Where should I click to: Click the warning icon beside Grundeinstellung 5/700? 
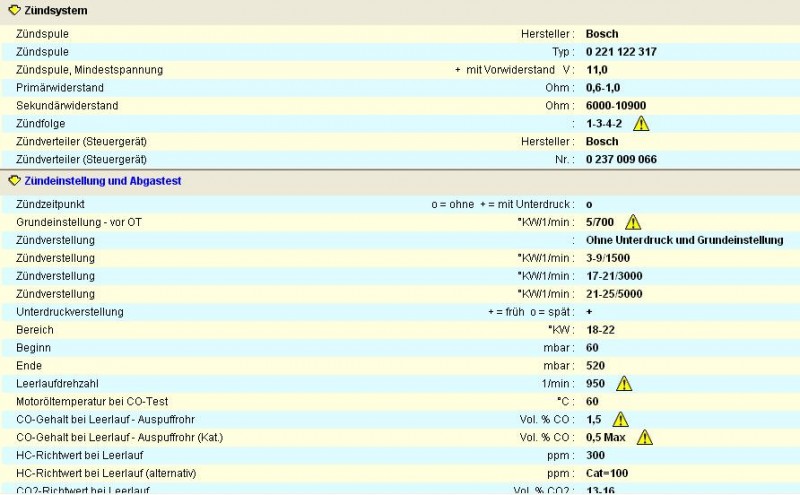(633, 222)
